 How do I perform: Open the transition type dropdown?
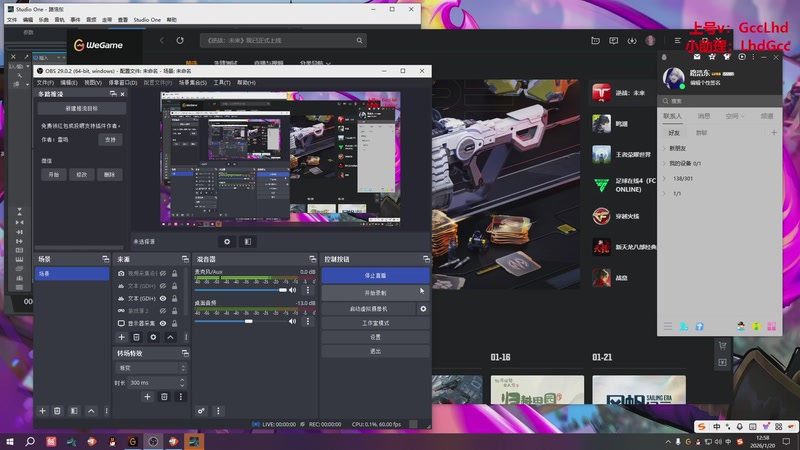pyautogui.click(x=151, y=368)
